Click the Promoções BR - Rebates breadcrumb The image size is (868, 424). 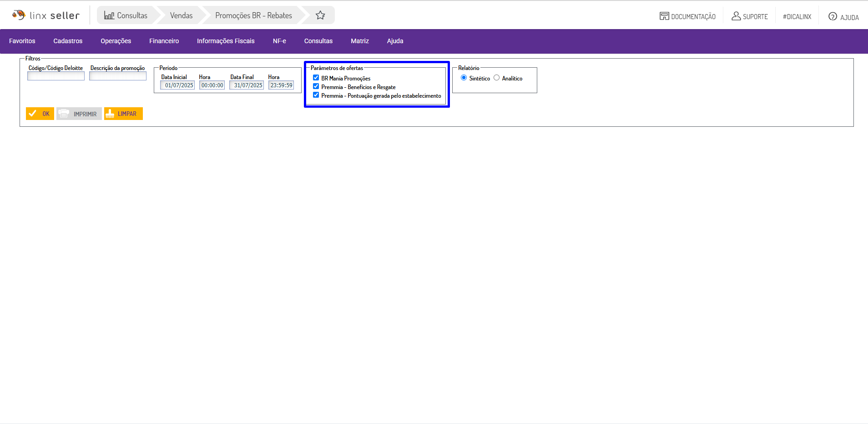coord(254,15)
